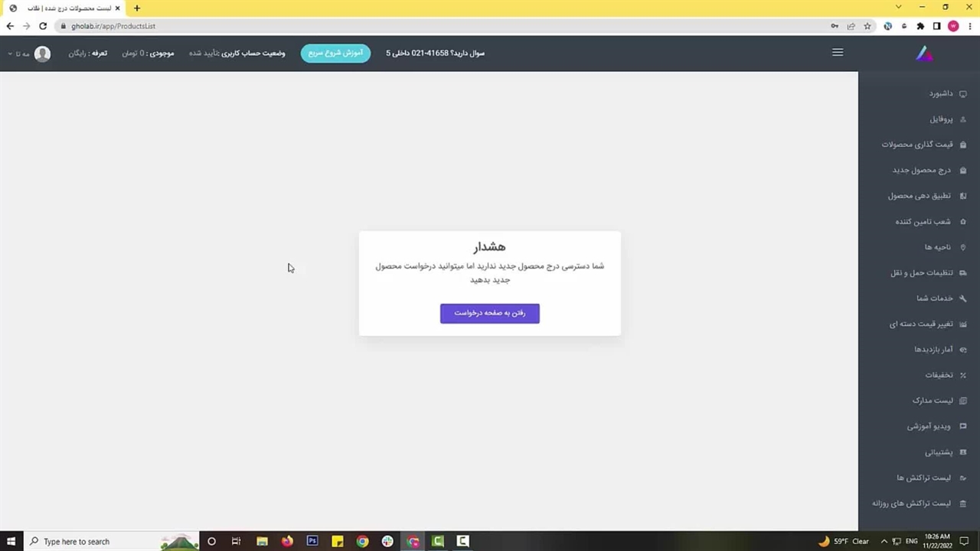Click the ناحیه ها location pin icon
The width and height of the screenshot is (980, 551).
(x=963, y=247)
